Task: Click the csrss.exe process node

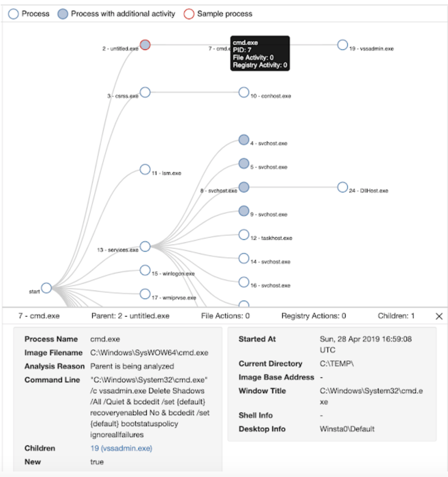Action: [145, 92]
